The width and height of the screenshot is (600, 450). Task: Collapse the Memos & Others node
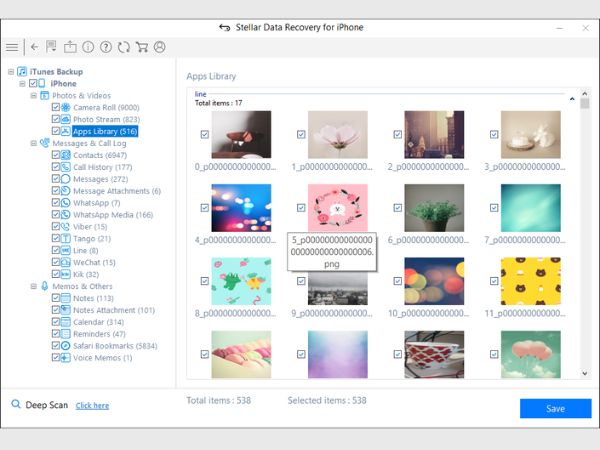[x=34, y=286]
